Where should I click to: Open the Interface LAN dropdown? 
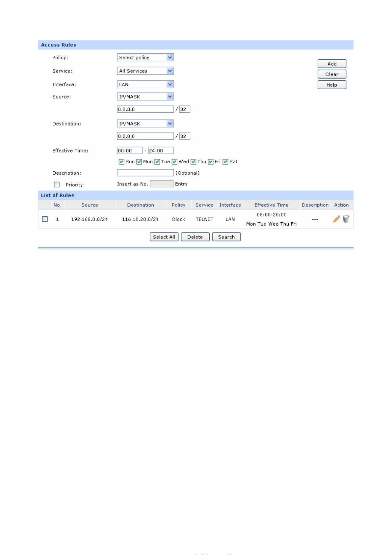pyautogui.click(x=145, y=84)
